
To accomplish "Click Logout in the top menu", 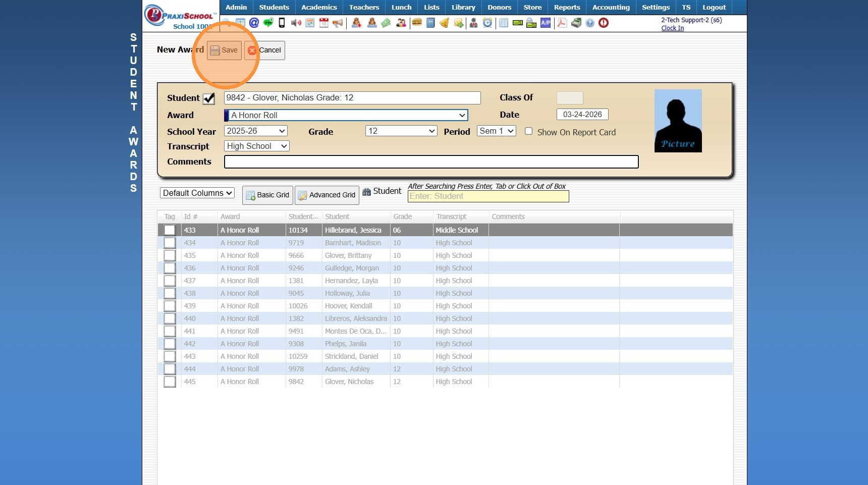I will click(x=714, y=7).
